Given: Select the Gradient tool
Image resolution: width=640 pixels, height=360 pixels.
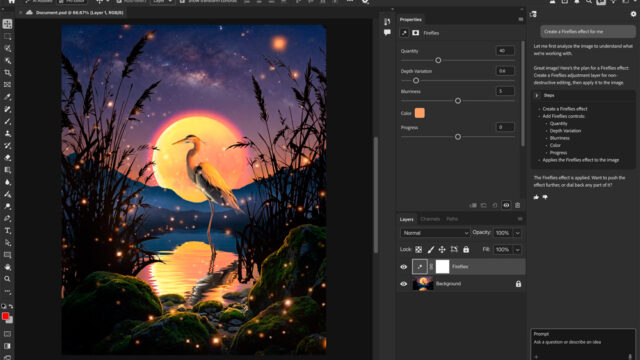Looking at the screenshot, I should 7,170.
